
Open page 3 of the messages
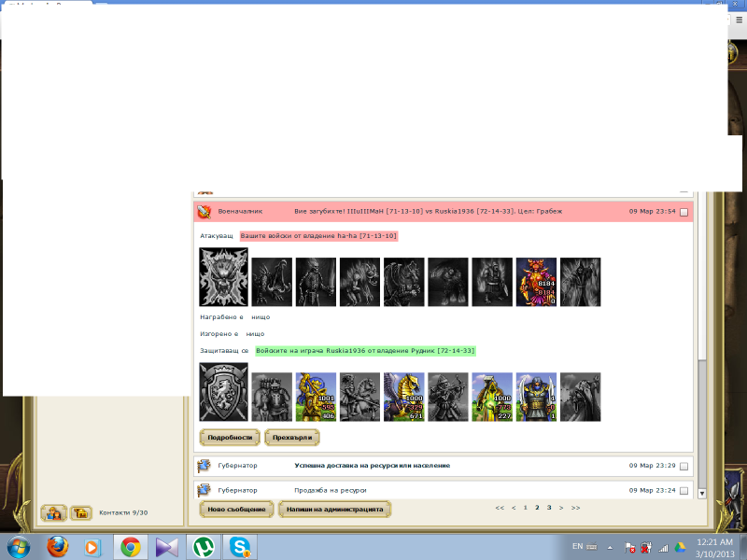(549, 508)
